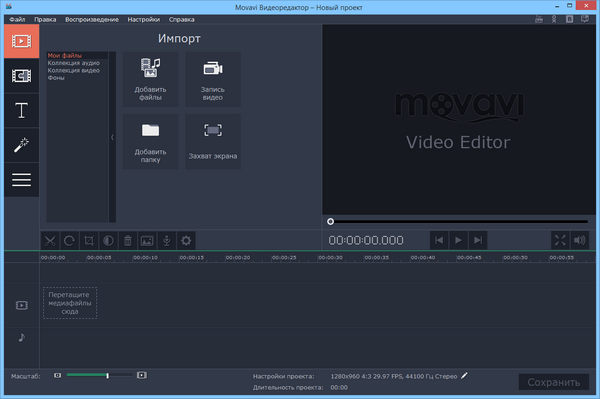Collapse the file list panel with arrow

click(112, 137)
